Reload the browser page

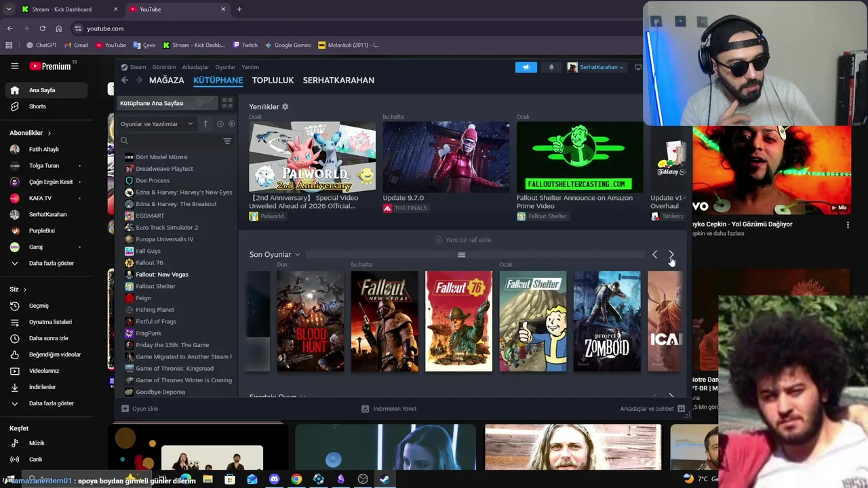point(42,28)
